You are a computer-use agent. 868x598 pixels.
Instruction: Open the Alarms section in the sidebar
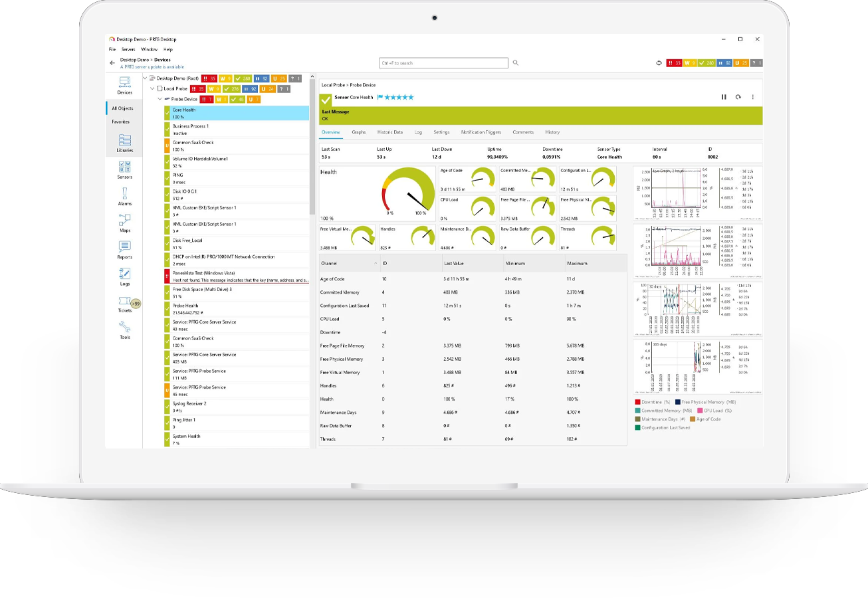(x=124, y=197)
